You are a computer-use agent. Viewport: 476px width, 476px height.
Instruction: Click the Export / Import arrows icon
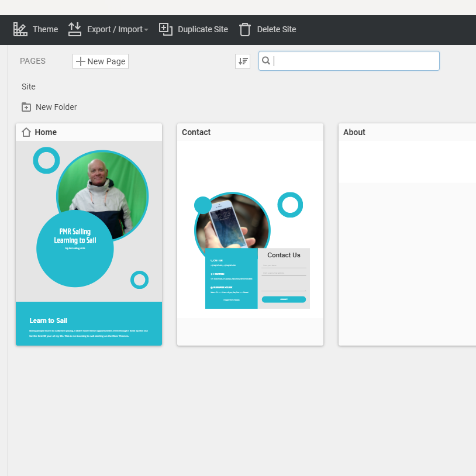tap(75, 29)
